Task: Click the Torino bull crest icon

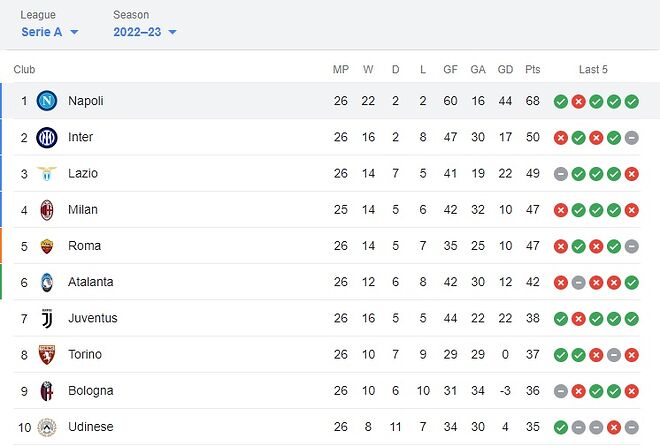Action: point(46,354)
